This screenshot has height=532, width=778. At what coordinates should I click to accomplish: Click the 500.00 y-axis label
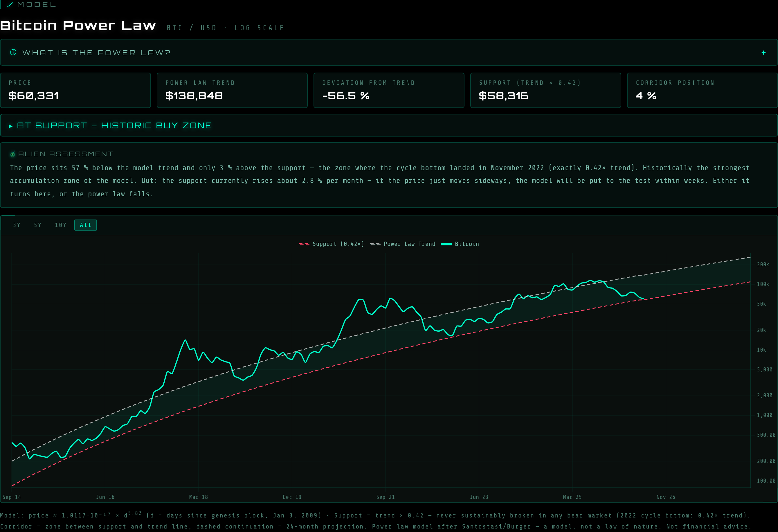tap(766, 435)
